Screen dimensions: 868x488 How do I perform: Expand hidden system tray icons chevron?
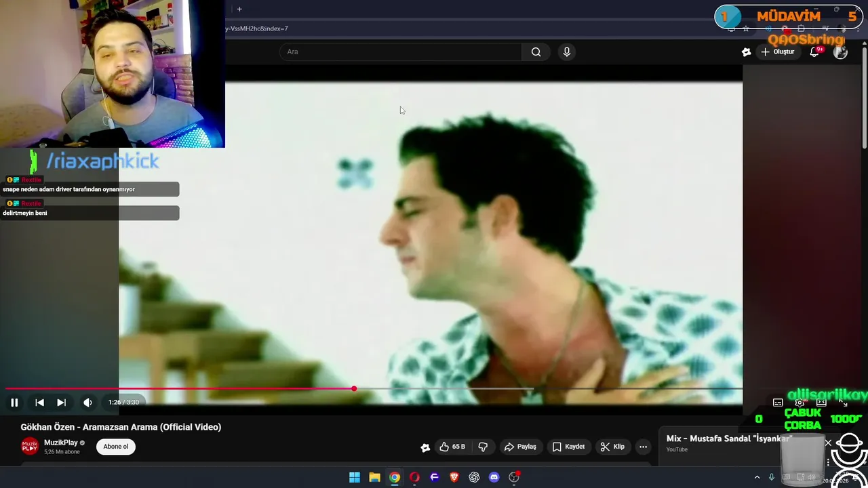tap(757, 477)
